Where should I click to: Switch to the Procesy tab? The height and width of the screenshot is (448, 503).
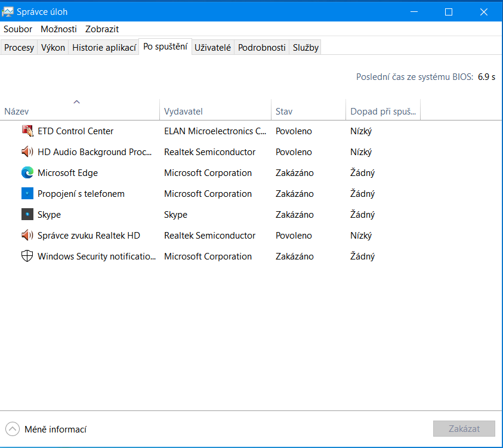pos(19,48)
